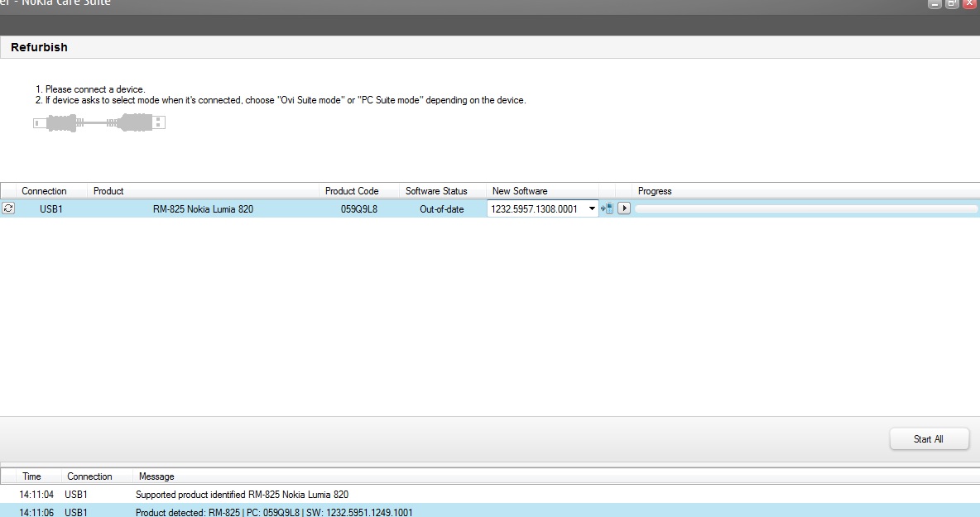This screenshot has height=517, width=980.
Task: Click the Product Code column header
Action: [352, 191]
